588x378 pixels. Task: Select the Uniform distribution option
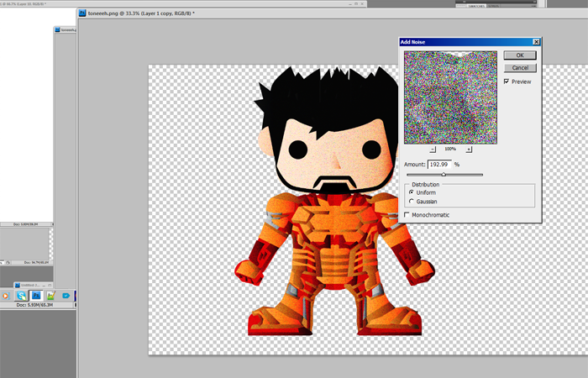(x=412, y=192)
